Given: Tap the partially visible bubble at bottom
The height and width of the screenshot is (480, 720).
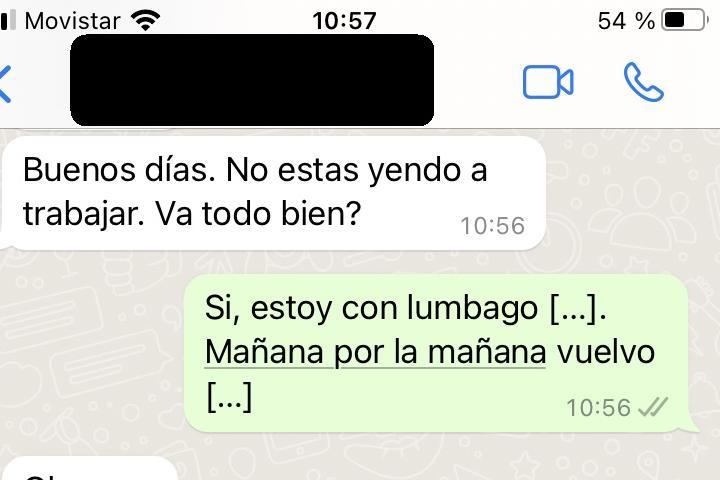Looking at the screenshot, I should [90, 469].
